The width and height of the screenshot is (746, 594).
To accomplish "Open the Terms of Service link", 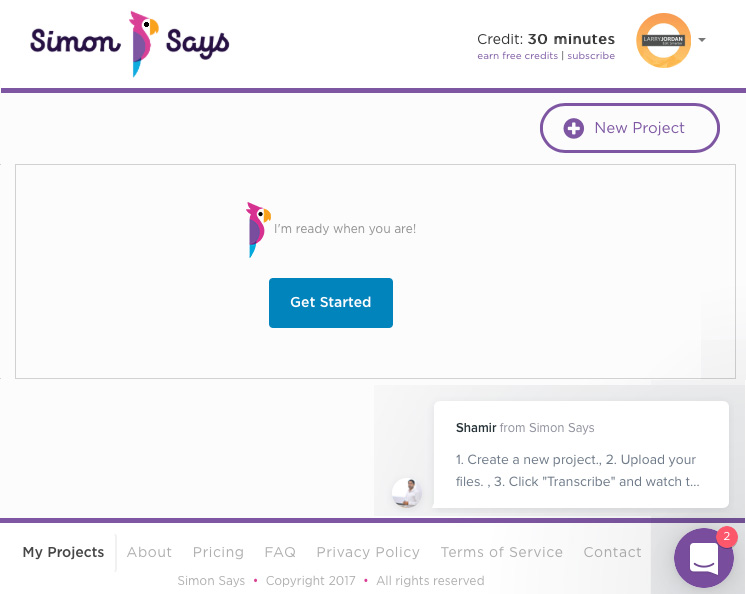I will point(501,552).
